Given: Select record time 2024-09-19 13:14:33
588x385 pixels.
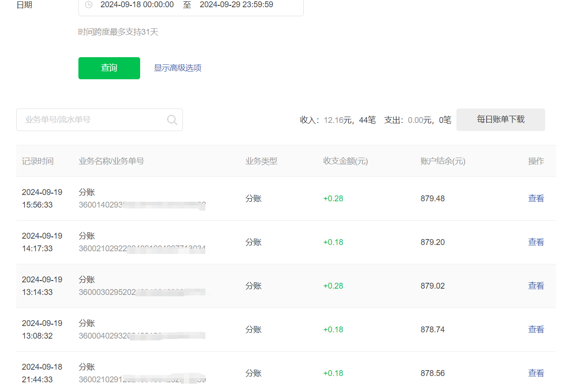Looking at the screenshot, I should click(x=42, y=286).
